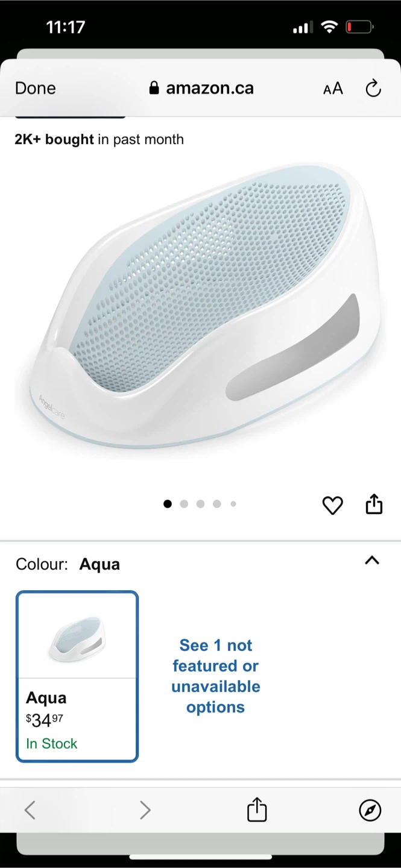Screen dimensions: 401x868
Task: Go back with the left arrow
Action: click(x=30, y=810)
